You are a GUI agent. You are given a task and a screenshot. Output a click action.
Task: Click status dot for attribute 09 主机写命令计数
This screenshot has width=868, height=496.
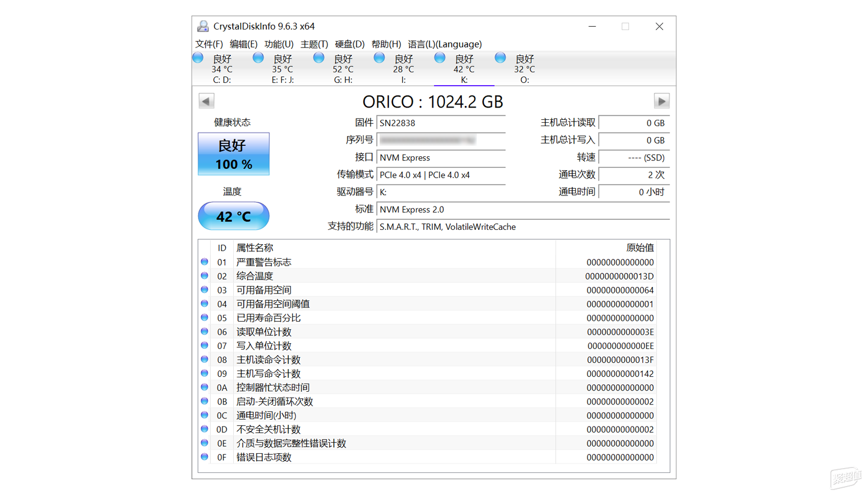click(x=205, y=373)
